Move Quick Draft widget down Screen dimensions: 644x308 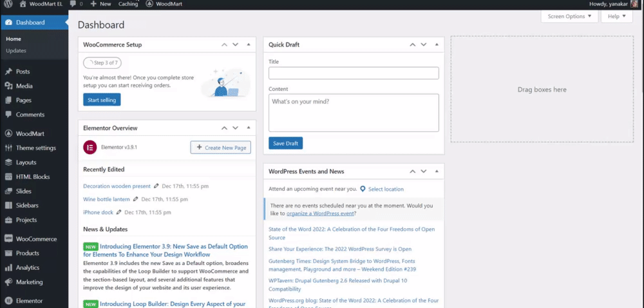pos(424,44)
